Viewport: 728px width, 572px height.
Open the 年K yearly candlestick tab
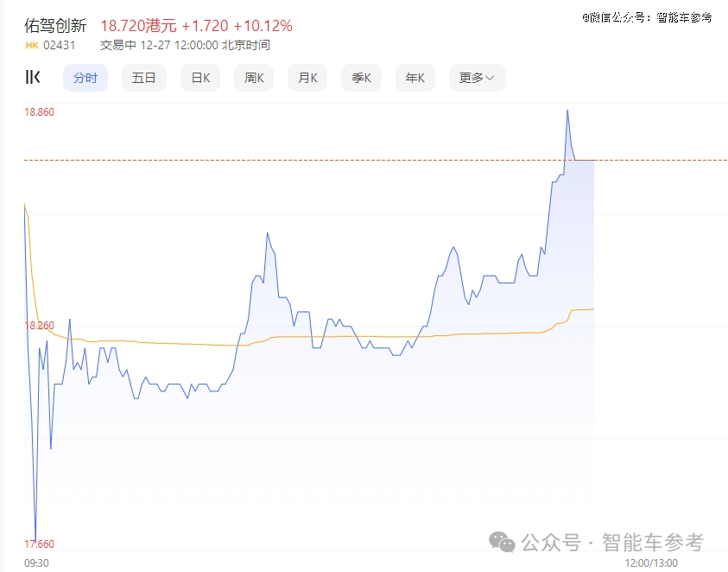pyautogui.click(x=415, y=78)
